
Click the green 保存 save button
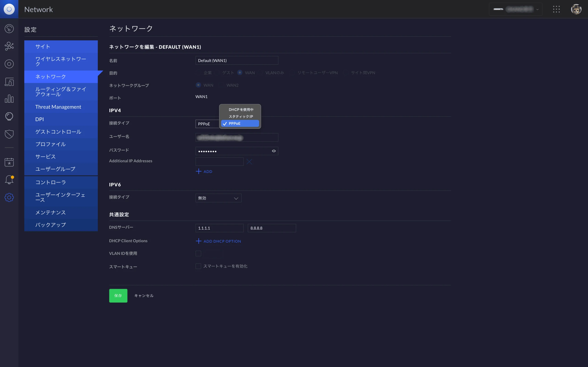click(118, 296)
